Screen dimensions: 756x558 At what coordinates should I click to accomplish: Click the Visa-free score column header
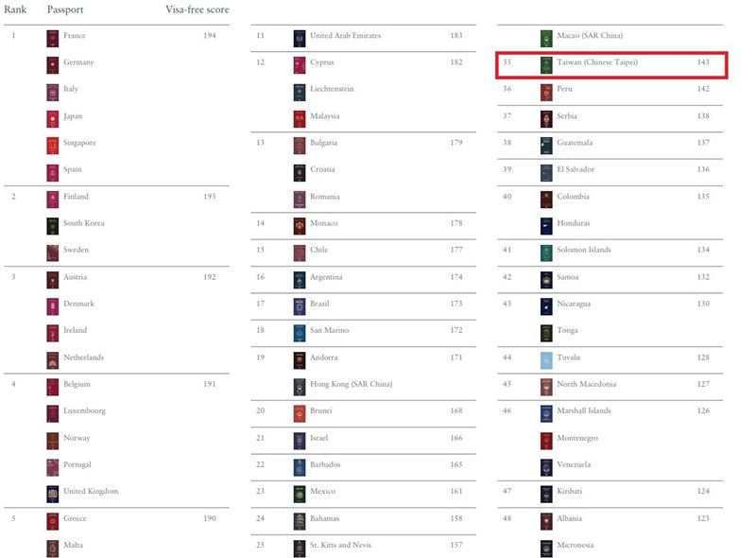pyautogui.click(x=198, y=9)
